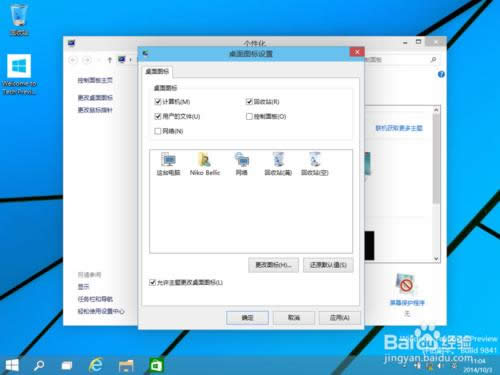The image size is (500, 375).
Task: Apply changes with 应用(A) button
Action: point(340,318)
